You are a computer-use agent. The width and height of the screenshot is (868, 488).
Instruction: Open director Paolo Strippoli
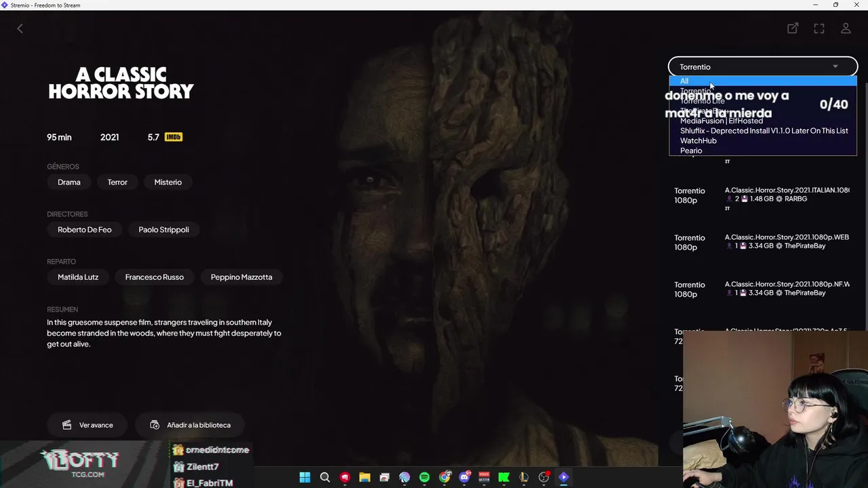164,229
